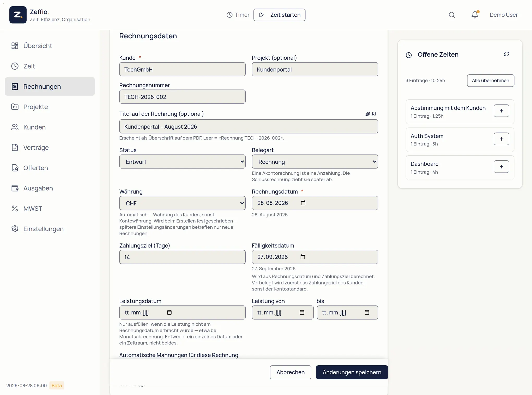Click Zeit starten button
Screen dimensions: 532x395
coord(279,15)
